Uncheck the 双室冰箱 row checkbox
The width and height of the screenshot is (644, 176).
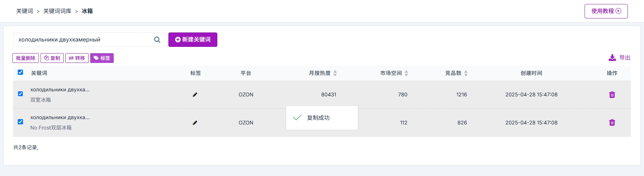point(20,94)
